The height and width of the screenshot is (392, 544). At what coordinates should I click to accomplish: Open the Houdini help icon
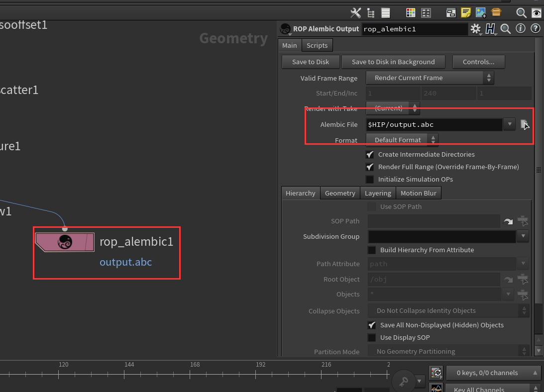pyautogui.click(x=535, y=28)
